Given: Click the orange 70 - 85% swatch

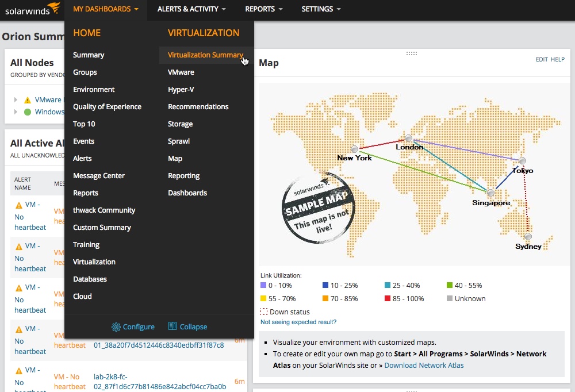Looking at the screenshot, I should tap(325, 298).
